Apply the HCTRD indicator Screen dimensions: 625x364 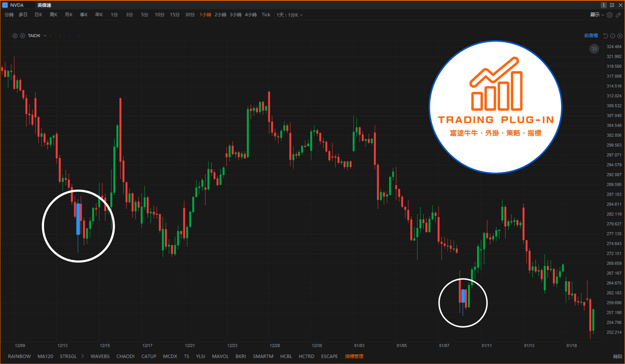(306, 356)
